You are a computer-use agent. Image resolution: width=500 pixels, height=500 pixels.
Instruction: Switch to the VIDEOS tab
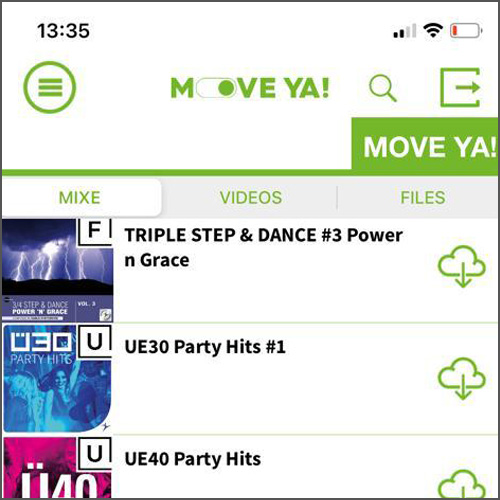(x=251, y=197)
